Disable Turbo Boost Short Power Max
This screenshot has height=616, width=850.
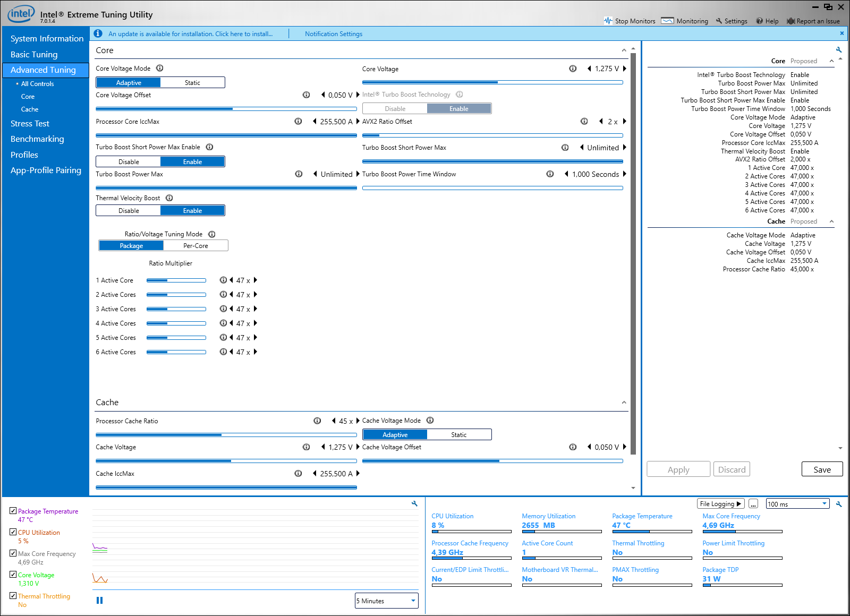129,161
